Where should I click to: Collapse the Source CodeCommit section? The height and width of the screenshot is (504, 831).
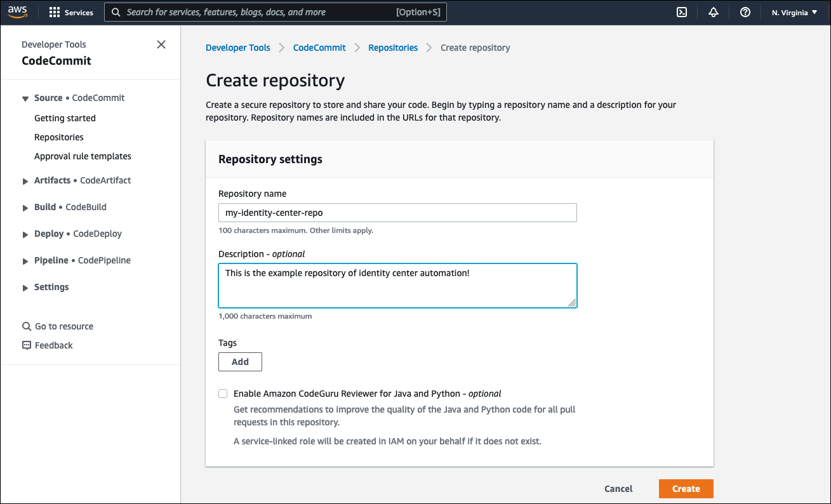coord(25,98)
